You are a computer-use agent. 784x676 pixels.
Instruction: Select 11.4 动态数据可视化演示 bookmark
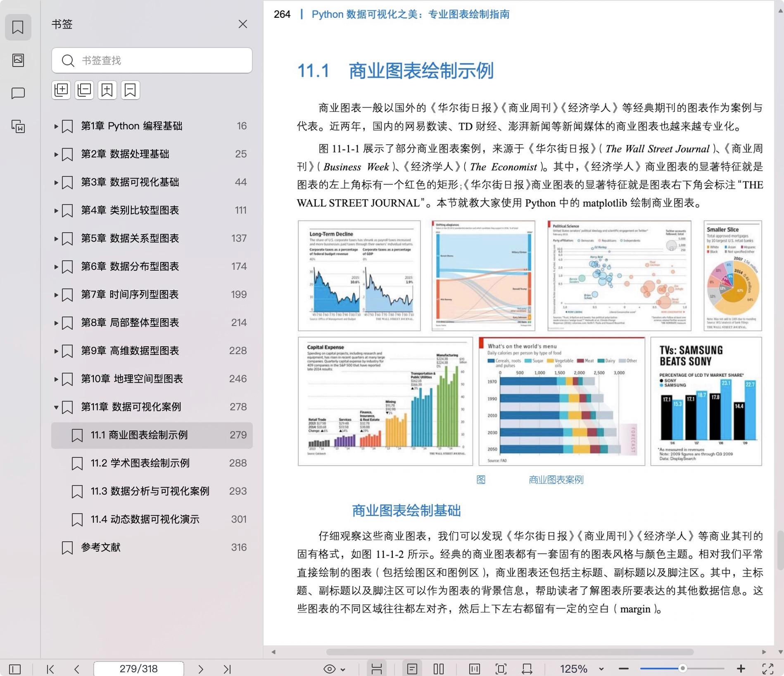152,519
